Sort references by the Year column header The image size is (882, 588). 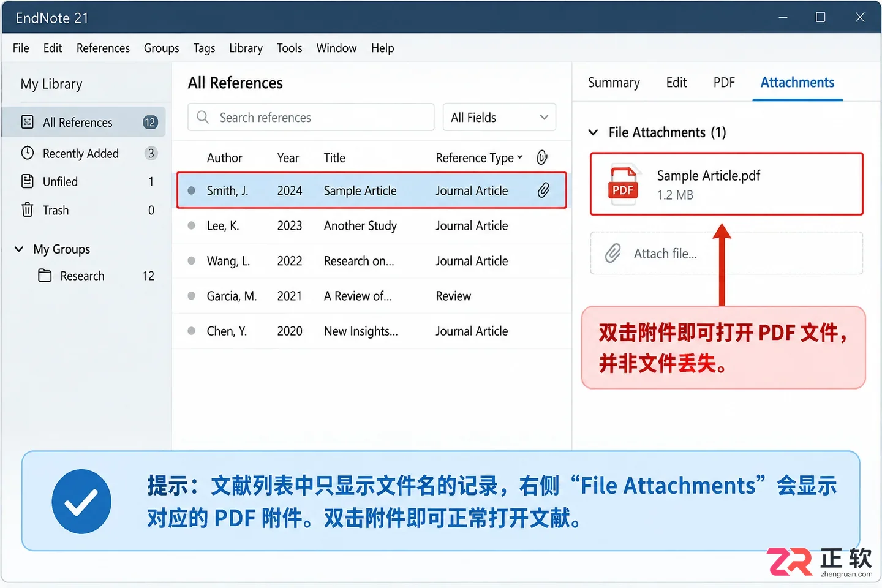point(288,158)
